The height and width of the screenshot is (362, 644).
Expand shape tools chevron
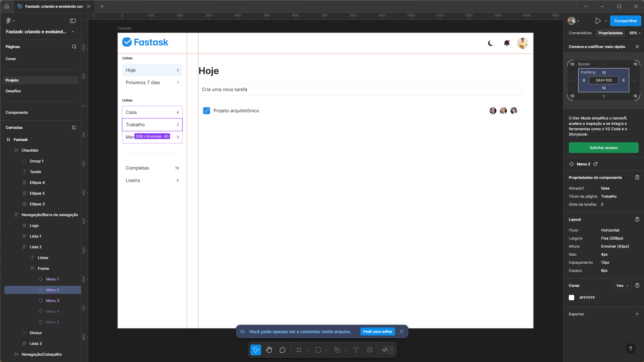(x=326, y=350)
